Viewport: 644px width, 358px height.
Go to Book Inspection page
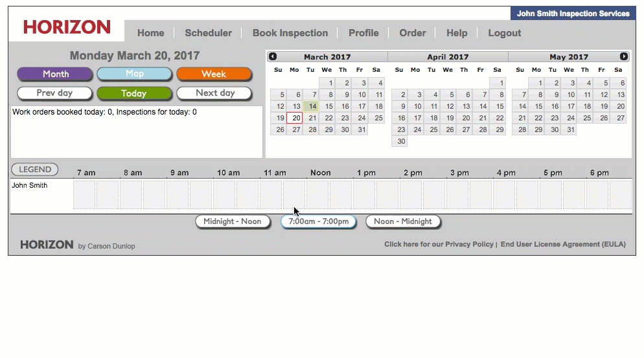290,33
